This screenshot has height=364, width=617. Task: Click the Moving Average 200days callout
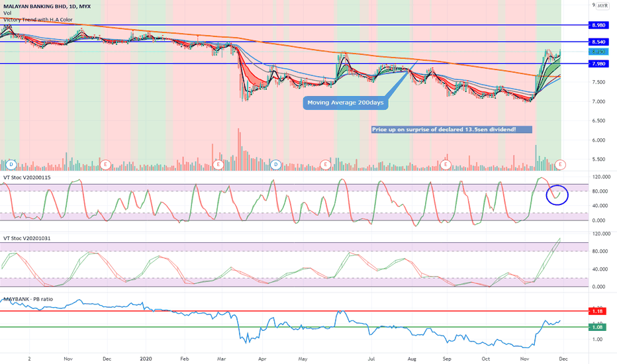click(x=346, y=103)
